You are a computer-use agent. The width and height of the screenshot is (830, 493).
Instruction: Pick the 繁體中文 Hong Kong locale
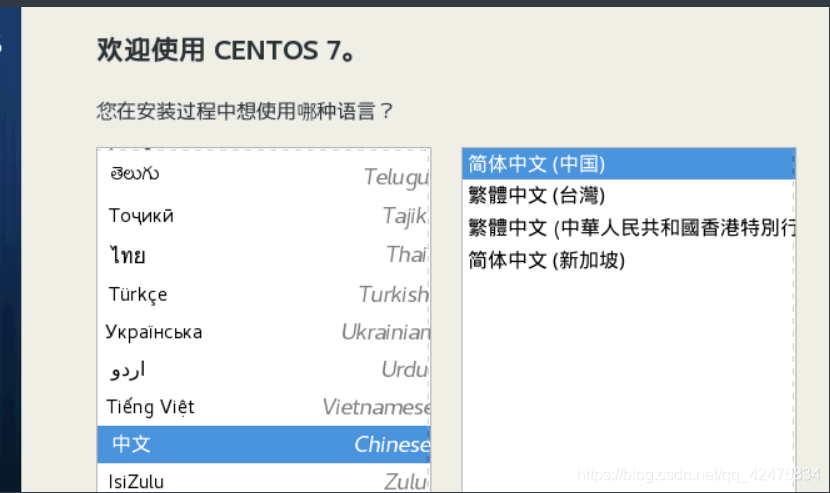(630, 228)
